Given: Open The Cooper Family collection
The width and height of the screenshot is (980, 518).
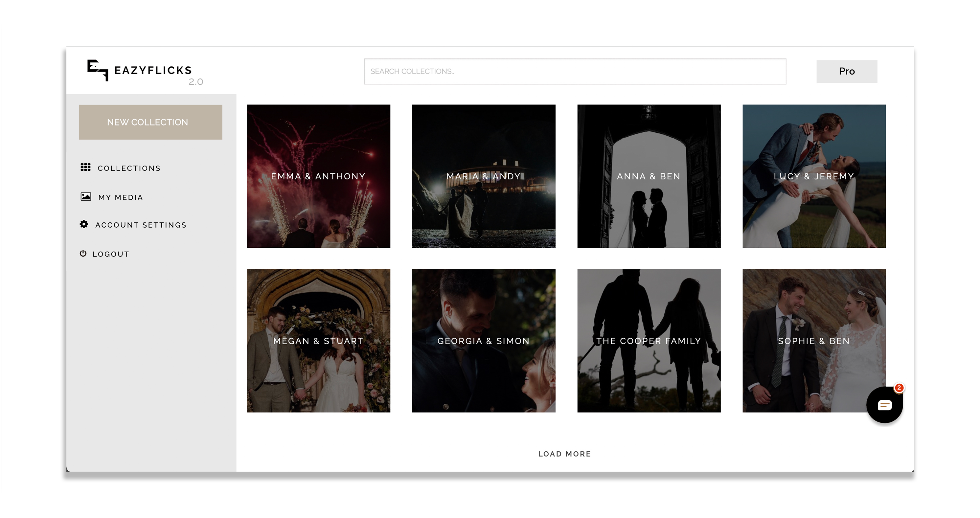Looking at the screenshot, I should 649,341.
